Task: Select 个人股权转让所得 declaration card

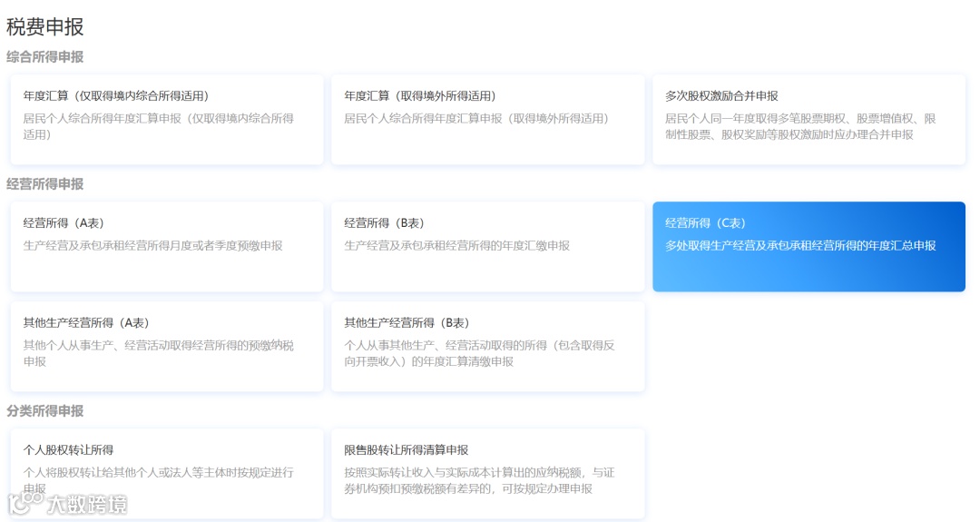Action: click(167, 473)
